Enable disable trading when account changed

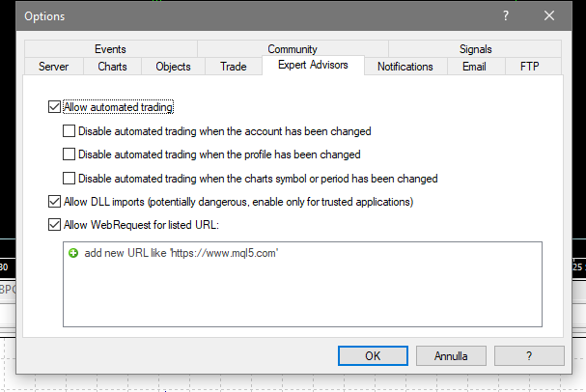point(69,130)
